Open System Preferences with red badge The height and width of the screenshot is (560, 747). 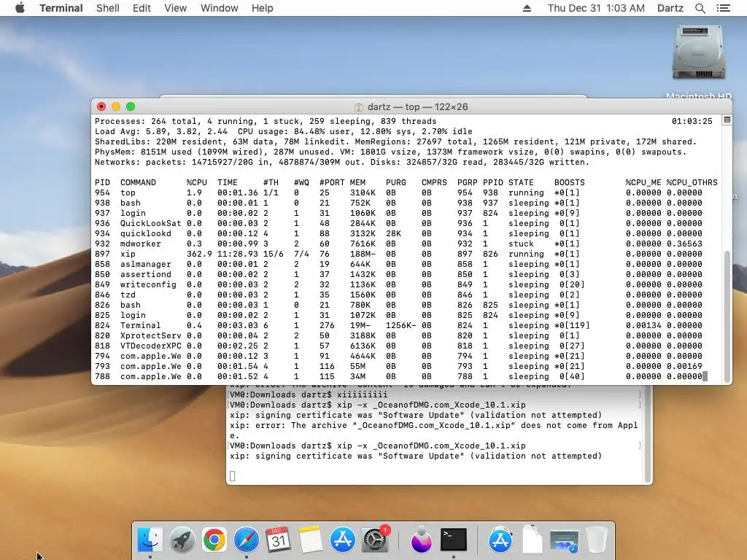click(x=376, y=540)
